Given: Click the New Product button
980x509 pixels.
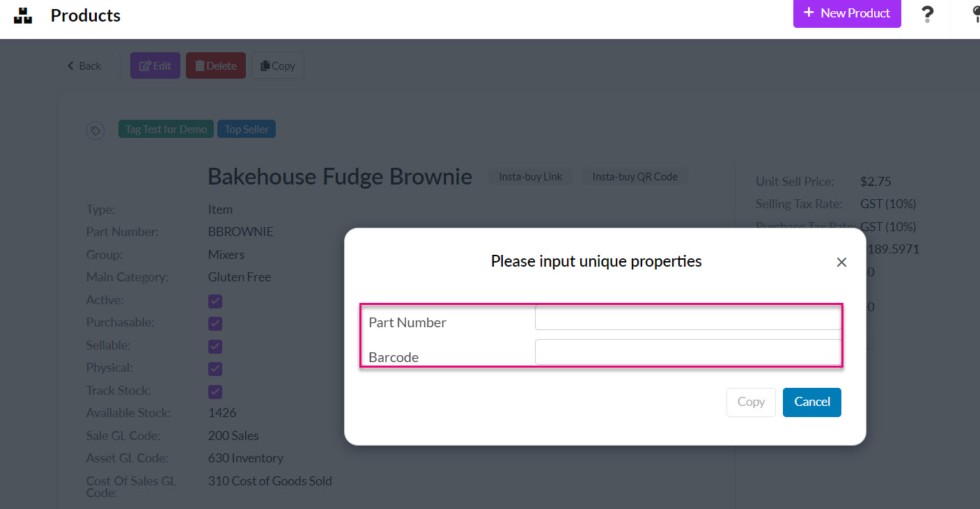Looking at the screenshot, I should coord(847,13).
